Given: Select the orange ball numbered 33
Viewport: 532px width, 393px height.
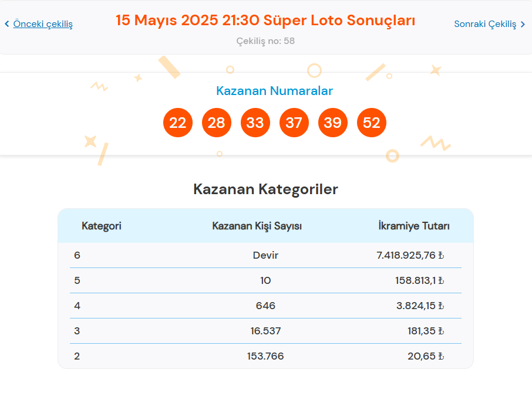Looking at the screenshot, I should click(255, 123).
